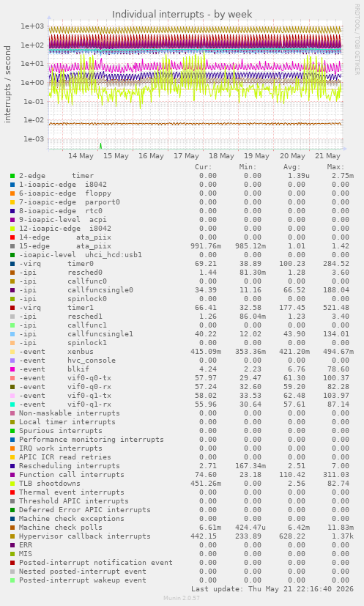Click the cyan swatch beside vif0-q1-rx
The image size is (364, 606).
tap(12, 404)
